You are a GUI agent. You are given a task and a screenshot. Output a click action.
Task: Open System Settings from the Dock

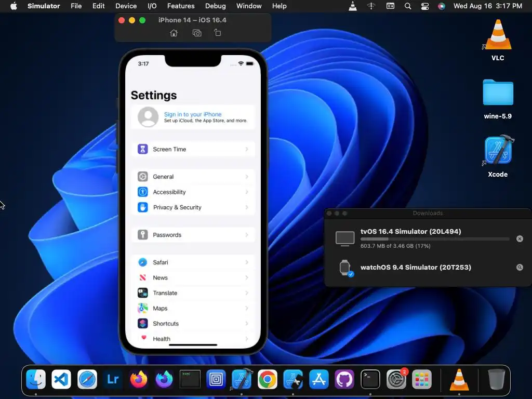(x=396, y=379)
